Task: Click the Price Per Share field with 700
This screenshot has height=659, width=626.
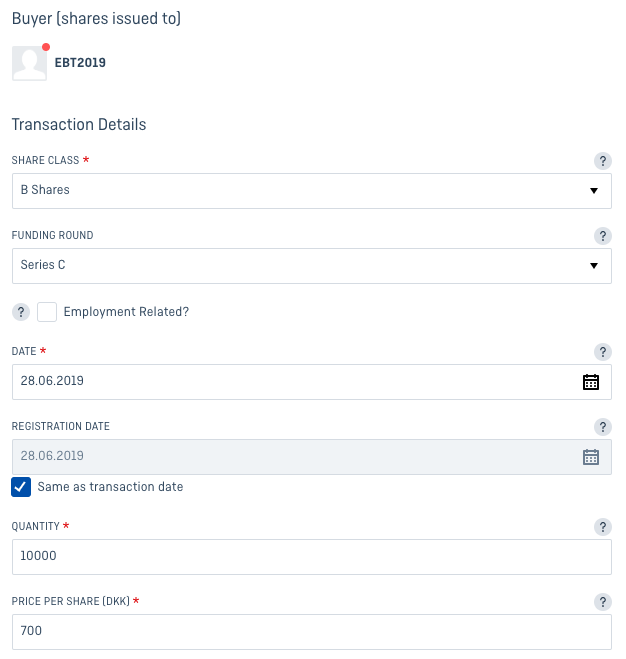Action: click(x=312, y=632)
